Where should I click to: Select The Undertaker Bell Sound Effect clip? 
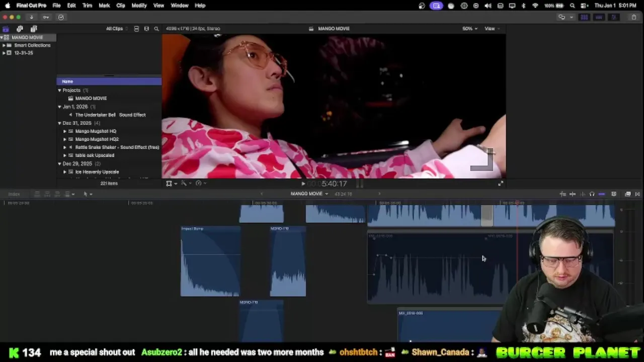[110, 115]
